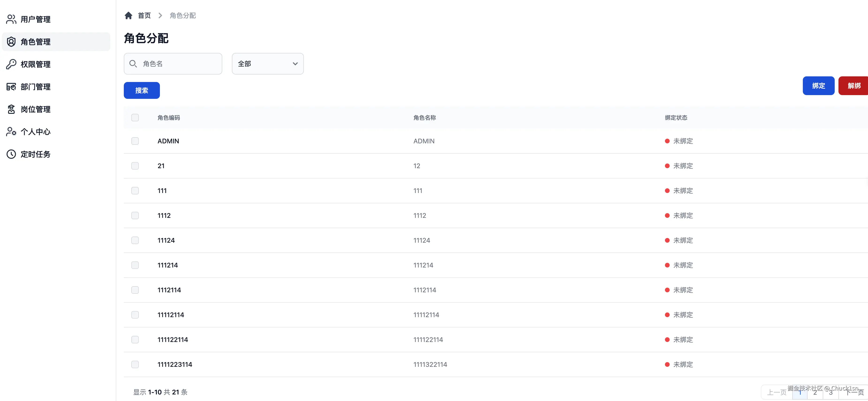Toggle the select-all header checkbox

pyautogui.click(x=135, y=118)
